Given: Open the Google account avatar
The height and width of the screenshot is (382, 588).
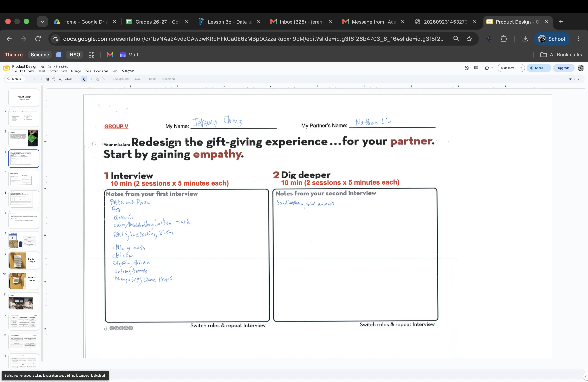Looking at the screenshot, I should click(x=581, y=68).
